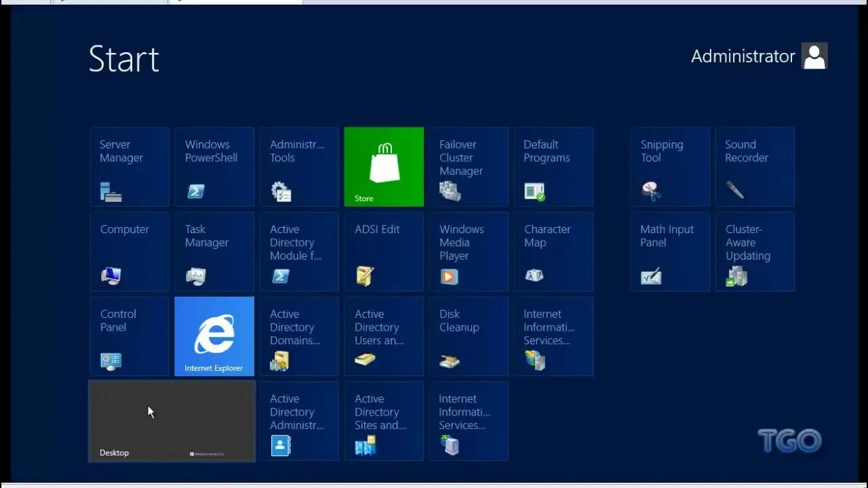Open Administrative Tools
868x488 pixels.
point(298,166)
